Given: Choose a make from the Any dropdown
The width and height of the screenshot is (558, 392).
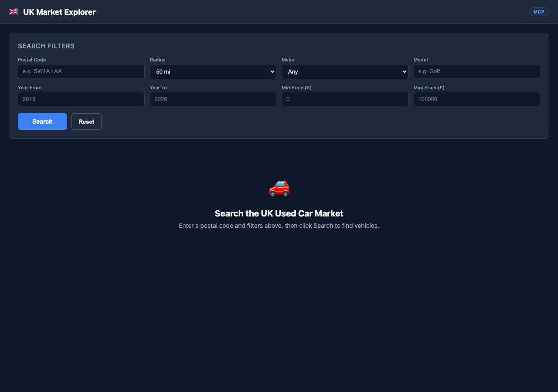Looking at the screenshot, I should point(345,71).
